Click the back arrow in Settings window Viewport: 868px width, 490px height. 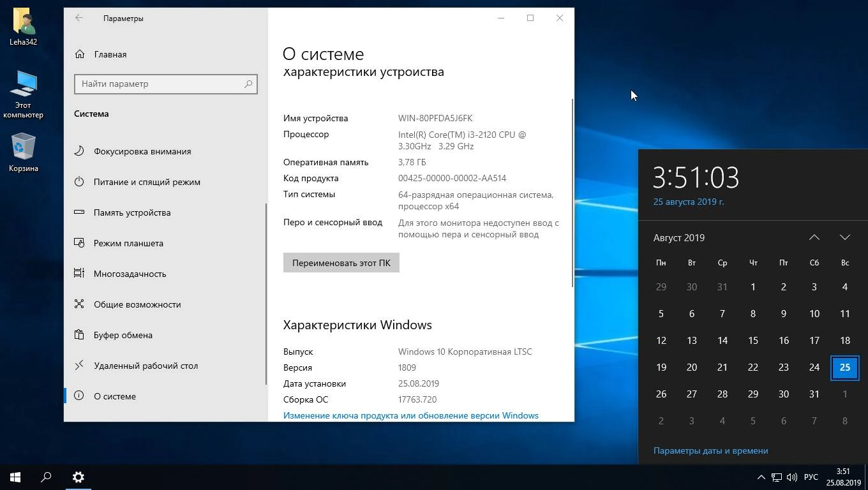[79, 18]
